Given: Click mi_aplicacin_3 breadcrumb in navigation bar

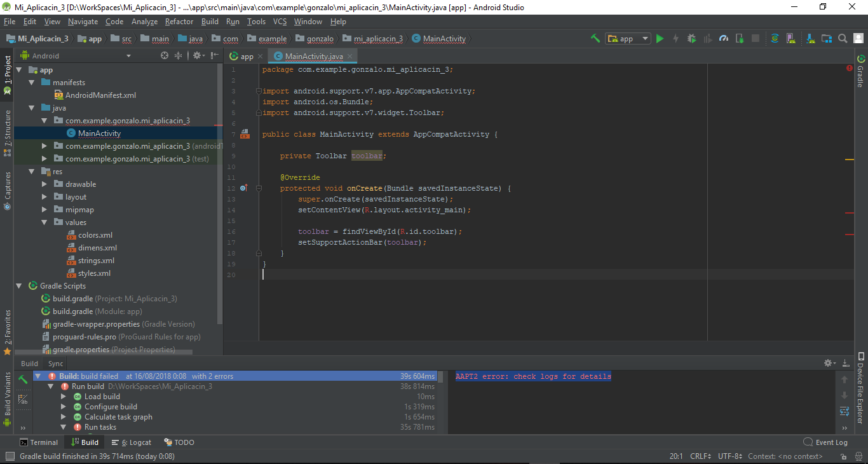Looking at the screenshot, I should pyautogui.click(x=372, y=39).
